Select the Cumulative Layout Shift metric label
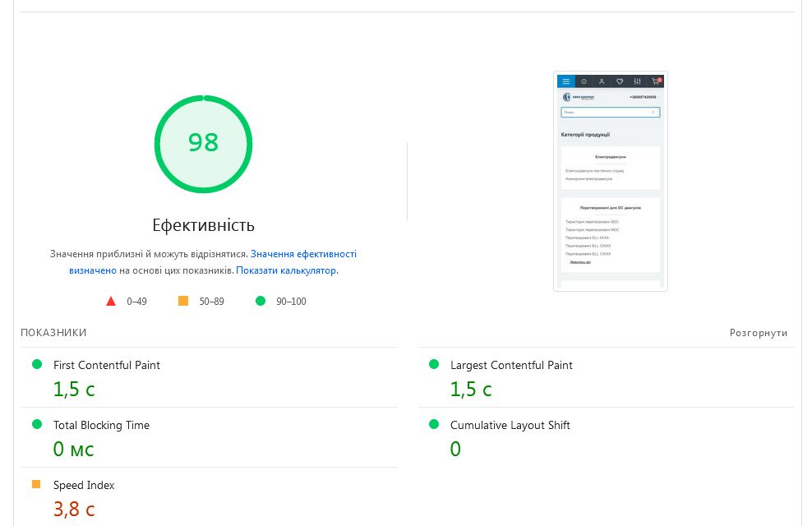 click(510, 425)
